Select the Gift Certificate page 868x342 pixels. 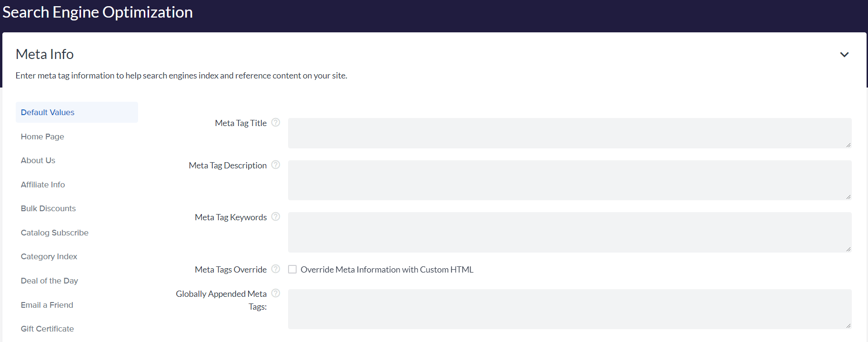pyautogui.click(x=47, y=329)
